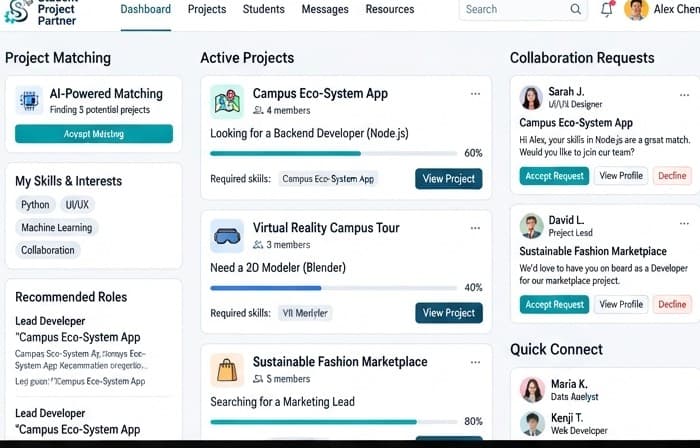Click the Alex Chen username
This screenshot has height=448, width=700.
(x=676, y=9)
